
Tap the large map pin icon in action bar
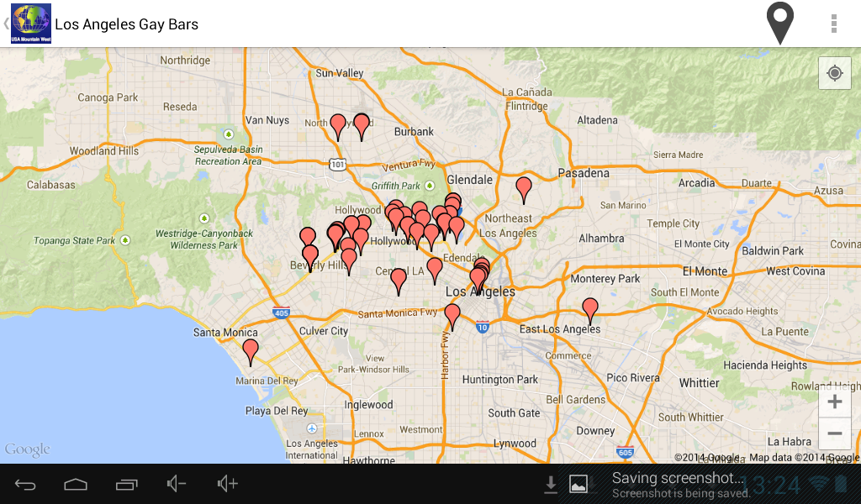(780, 23)
